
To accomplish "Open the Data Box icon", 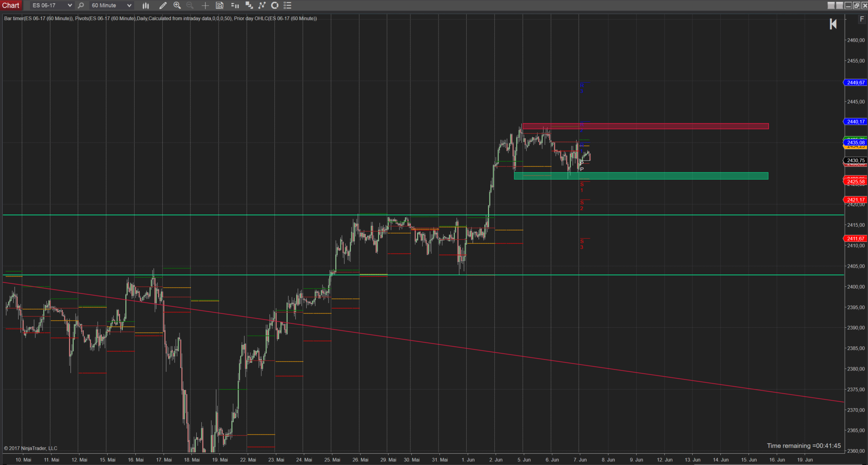I will pos(219,5).
